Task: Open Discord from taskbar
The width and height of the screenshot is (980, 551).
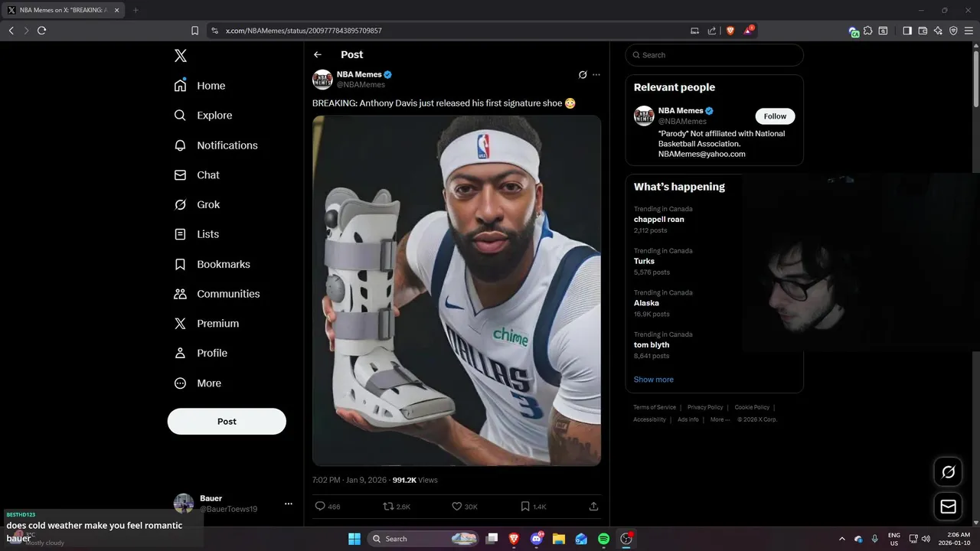Action: coord(537,539)
